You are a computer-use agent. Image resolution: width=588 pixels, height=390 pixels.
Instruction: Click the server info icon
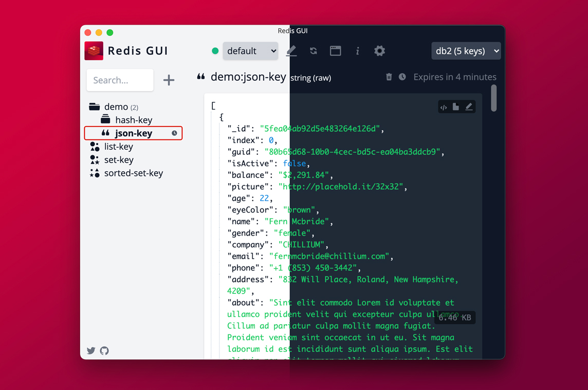tap(358, 50)
